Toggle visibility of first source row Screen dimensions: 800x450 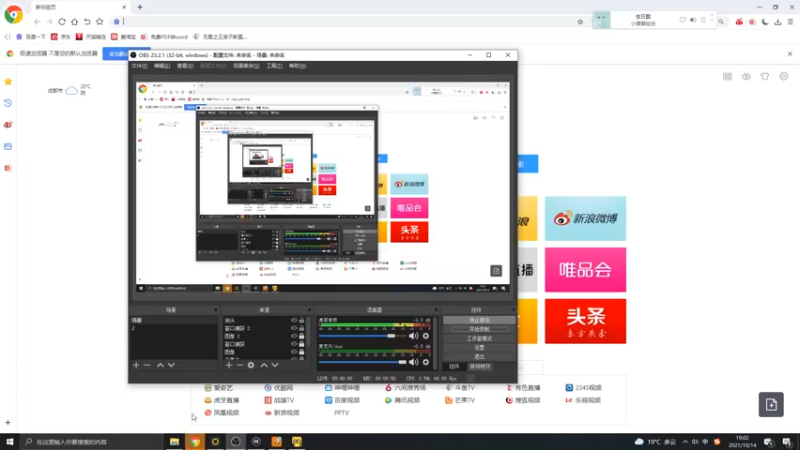click(x=294, y=320)
